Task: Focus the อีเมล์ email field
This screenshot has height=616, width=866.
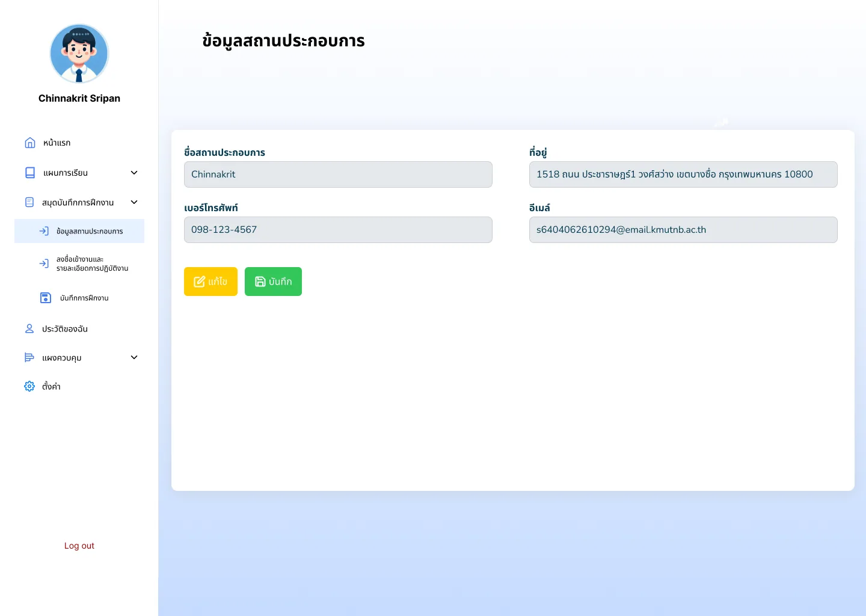Action: [x=683, y=230]
